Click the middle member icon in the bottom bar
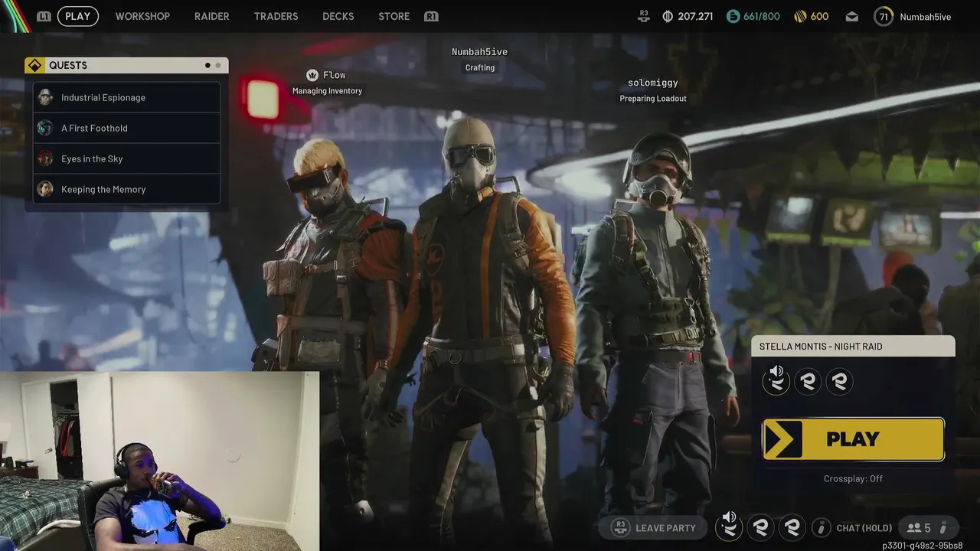 761,527
